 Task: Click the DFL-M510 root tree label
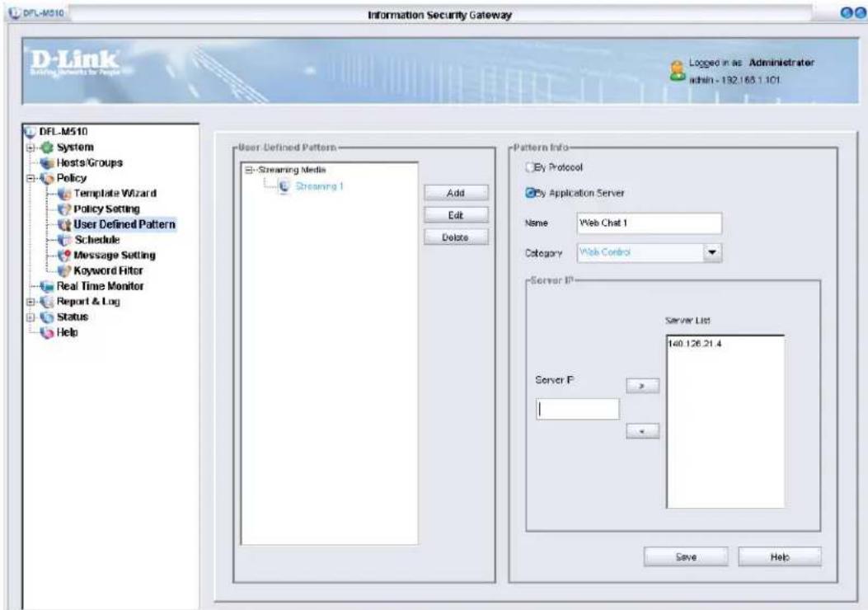click(x=63, y=132)
